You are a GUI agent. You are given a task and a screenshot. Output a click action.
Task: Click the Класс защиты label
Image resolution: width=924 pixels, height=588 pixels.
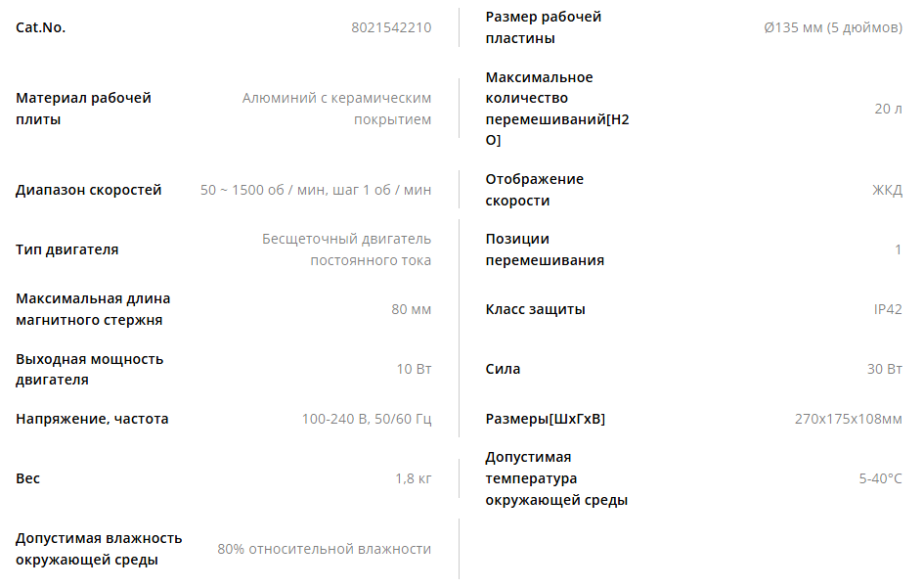(535, 309)
